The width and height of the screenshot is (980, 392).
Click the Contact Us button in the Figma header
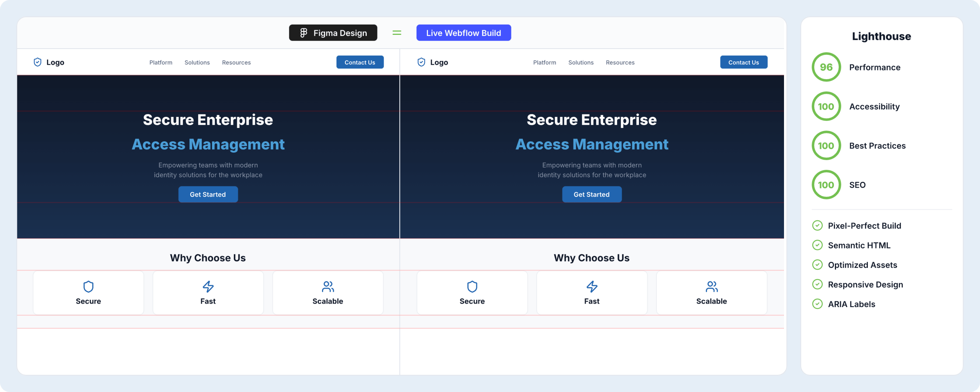[x=360, y=62]
